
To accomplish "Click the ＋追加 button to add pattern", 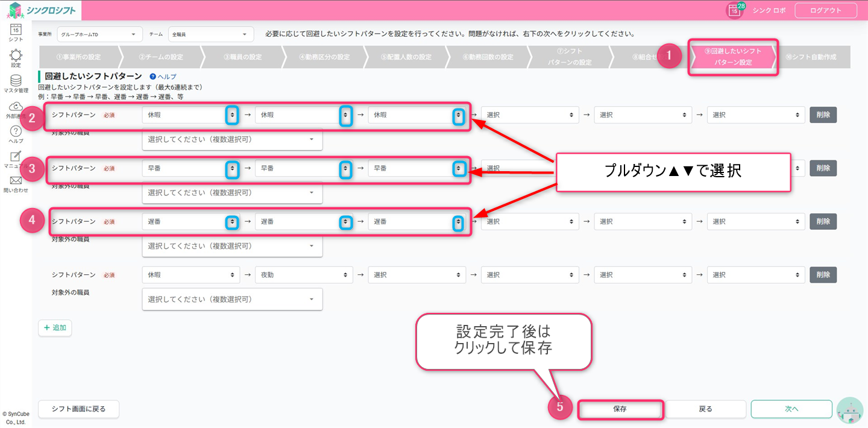I will tap(55, 328).
